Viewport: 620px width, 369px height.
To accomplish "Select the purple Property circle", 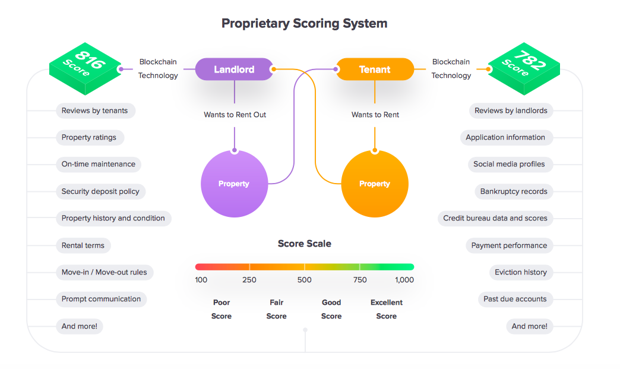I will pos(234,184).
